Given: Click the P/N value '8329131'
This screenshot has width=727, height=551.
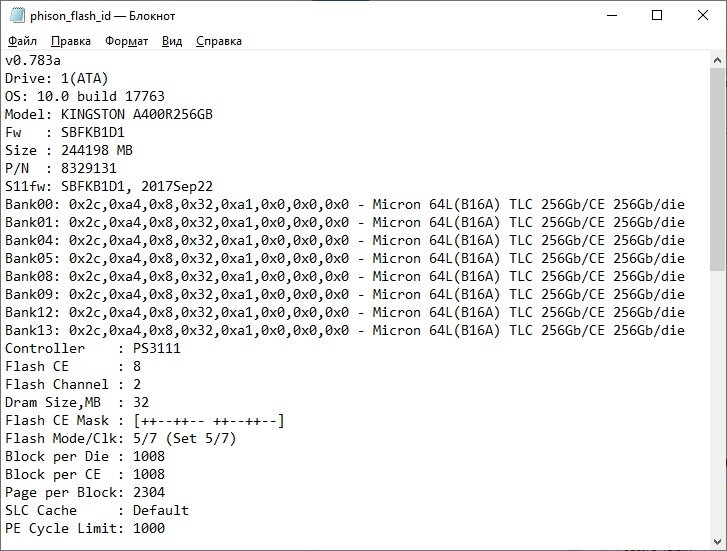Looking at the screenshot, I should [x=89, y=169].
